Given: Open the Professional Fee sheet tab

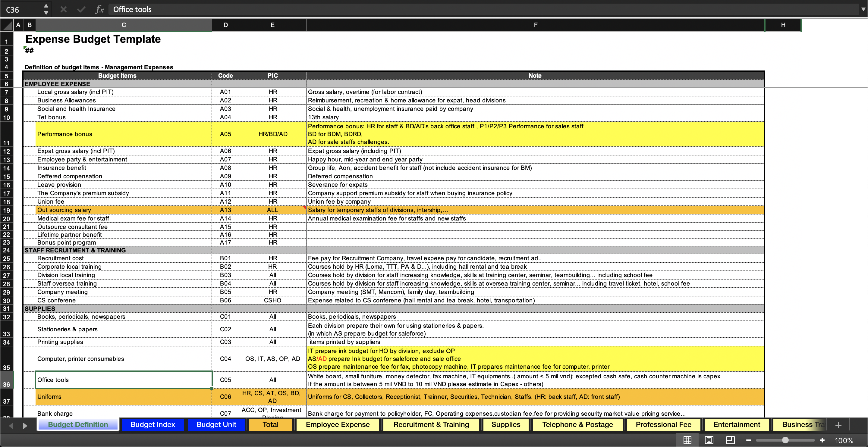Looking at the screenshot, I should (663, 424).
